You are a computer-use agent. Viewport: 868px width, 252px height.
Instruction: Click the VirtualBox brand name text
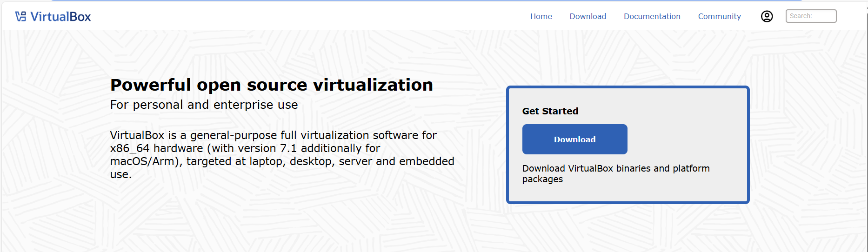pos(60,17)
